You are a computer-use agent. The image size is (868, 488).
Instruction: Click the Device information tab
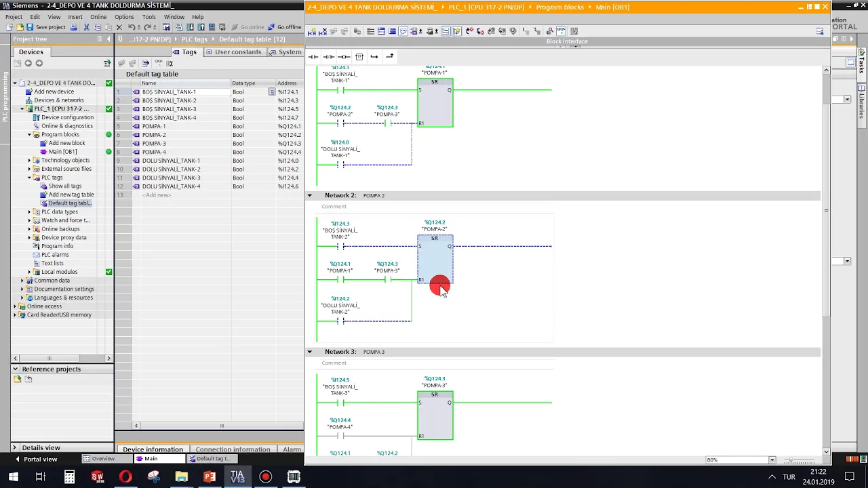pyautogui.click(x=153, y=449)
